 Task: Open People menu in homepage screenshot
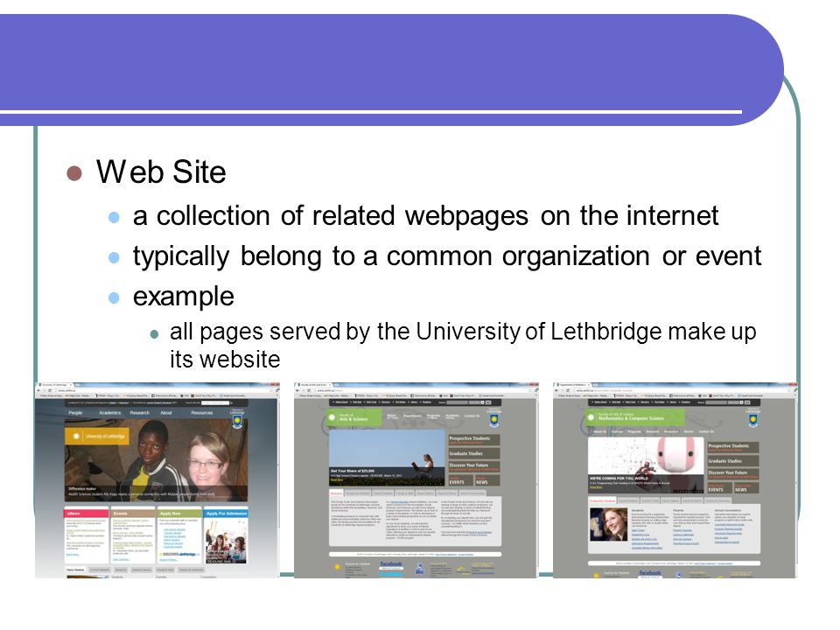click(75, 413)
